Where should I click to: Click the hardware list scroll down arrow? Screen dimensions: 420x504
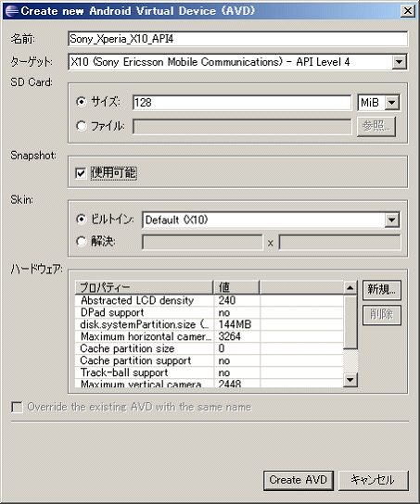(350, 380)
